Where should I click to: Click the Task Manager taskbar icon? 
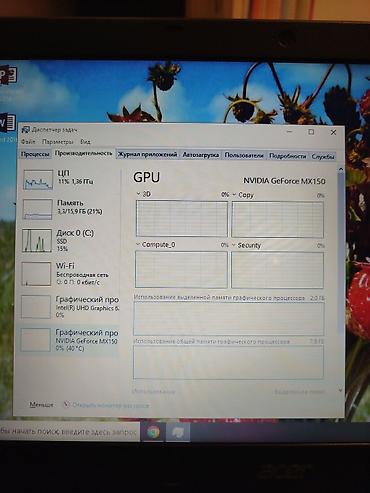178,432
